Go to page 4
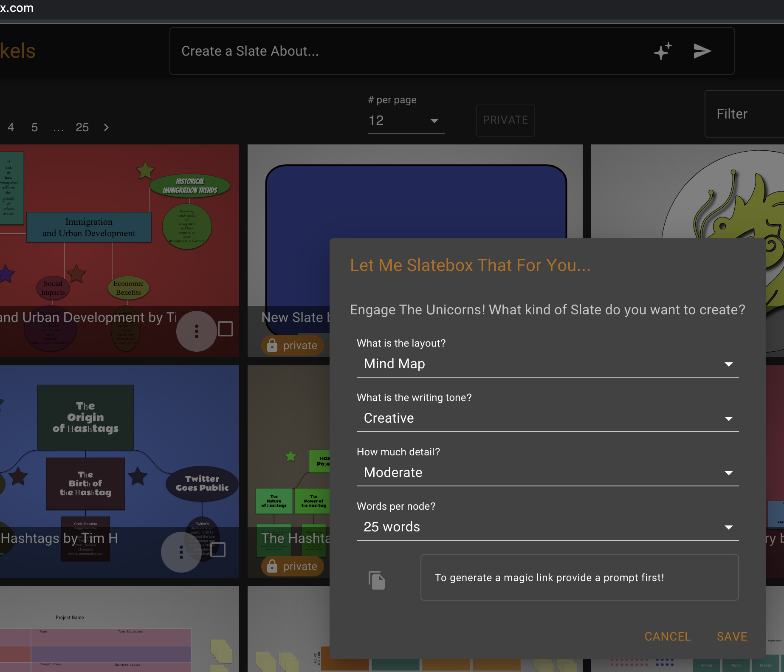The width and height of the screenshot is (784, 672). 11,127
